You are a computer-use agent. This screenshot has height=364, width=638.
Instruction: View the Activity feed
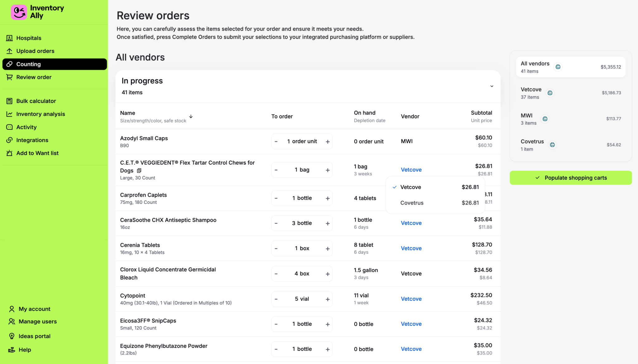tap(26, 127)
